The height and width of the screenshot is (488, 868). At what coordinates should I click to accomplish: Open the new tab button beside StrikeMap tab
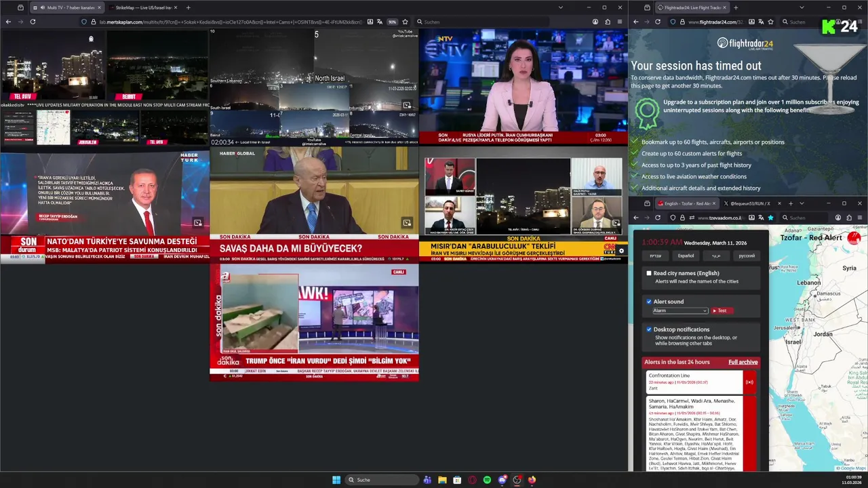[188, 7]
